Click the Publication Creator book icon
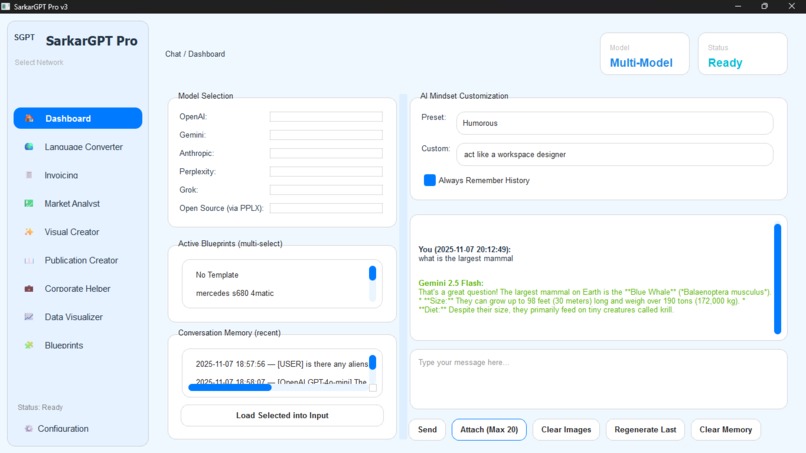The width and height of the screenshot is (806, 453). [x=29, y=260]
